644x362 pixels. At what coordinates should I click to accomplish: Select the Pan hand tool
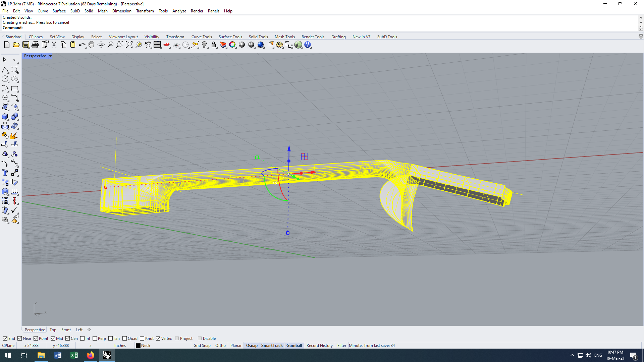pyautogui.click(x=91, y=45)
